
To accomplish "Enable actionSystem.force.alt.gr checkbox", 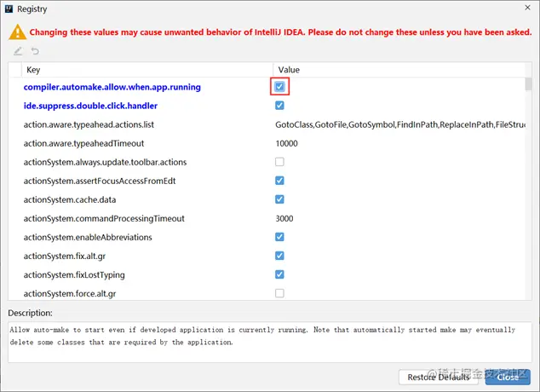I will [x=279, y=293].
